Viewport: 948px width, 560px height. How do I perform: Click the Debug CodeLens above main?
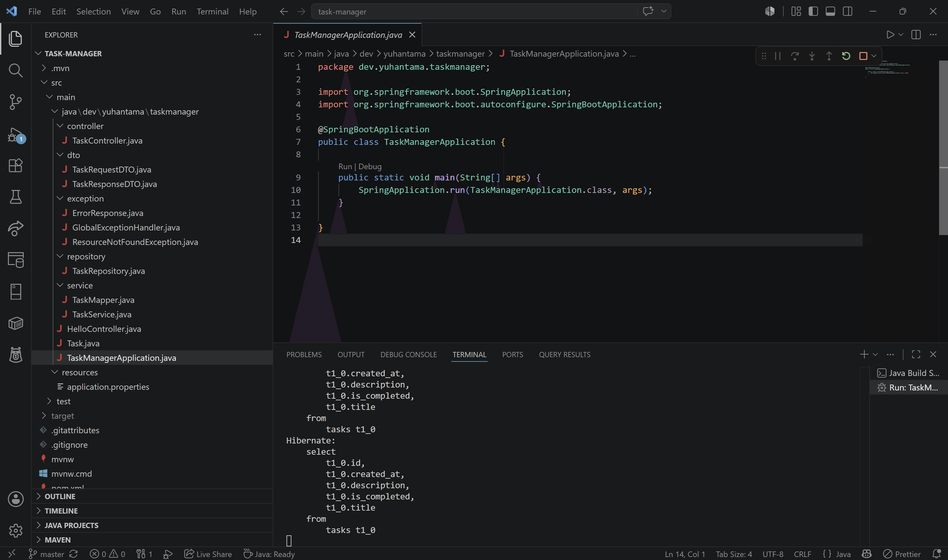[370, 166]
